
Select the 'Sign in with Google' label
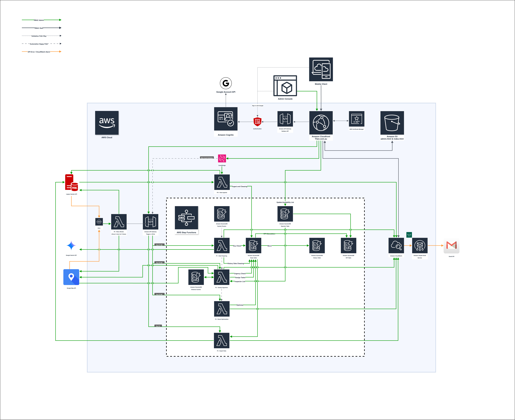257,105
